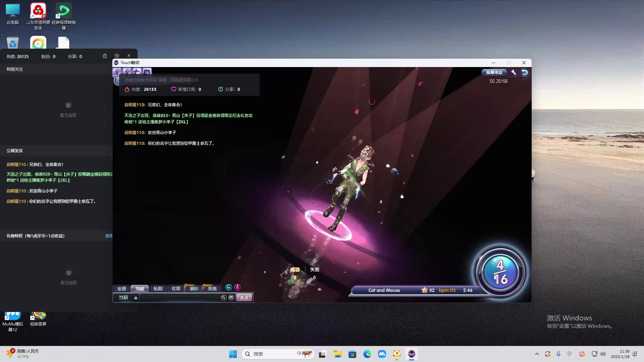Select the 社团 chat tab
The image size is (644, 362).
point(176,289)
